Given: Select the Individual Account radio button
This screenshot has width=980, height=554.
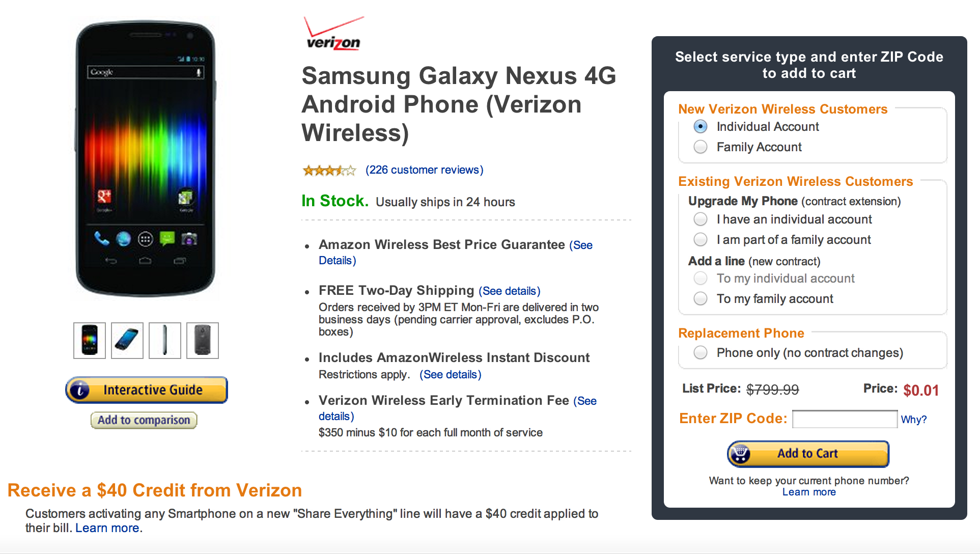Looking at the screenshot, I should 701,127.
